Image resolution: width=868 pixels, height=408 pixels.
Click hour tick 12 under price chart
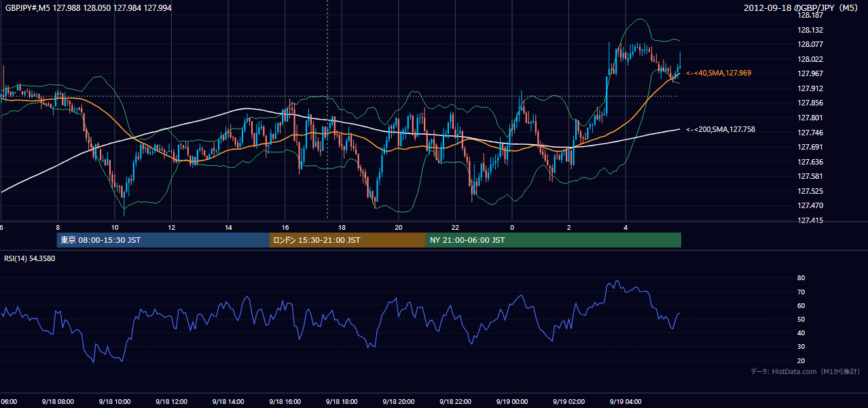coord(172,227)
